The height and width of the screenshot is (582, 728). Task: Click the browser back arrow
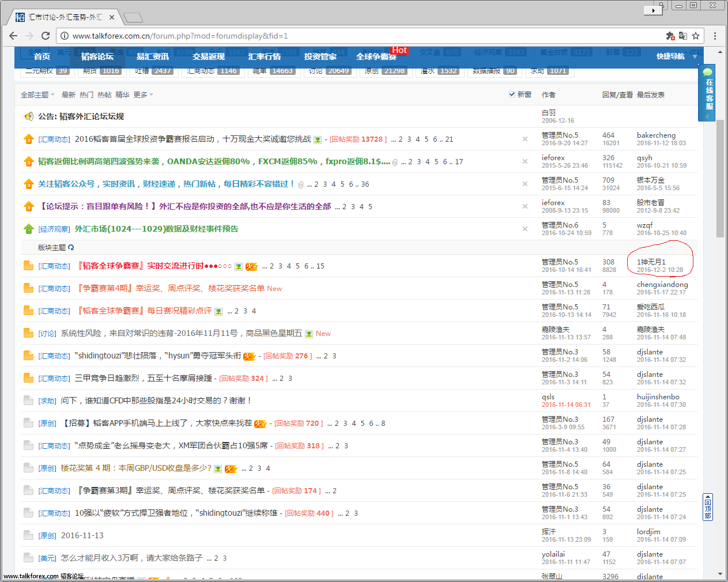pyautogui.click(x=13, y=36)
